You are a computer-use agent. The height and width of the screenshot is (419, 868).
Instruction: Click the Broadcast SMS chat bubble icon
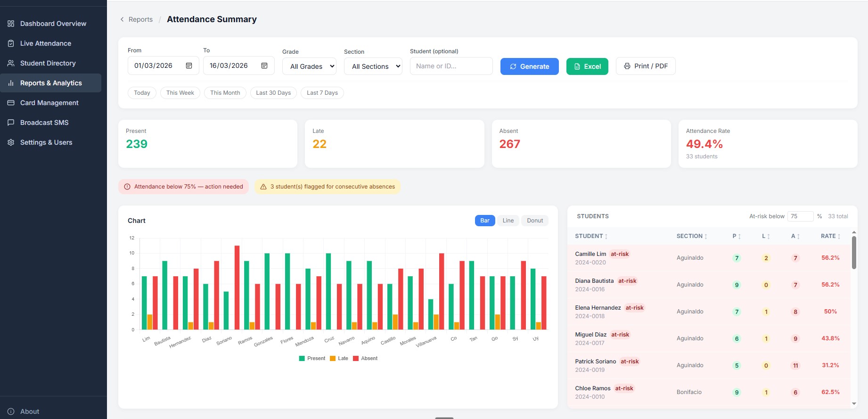click(x=11, y=123)
